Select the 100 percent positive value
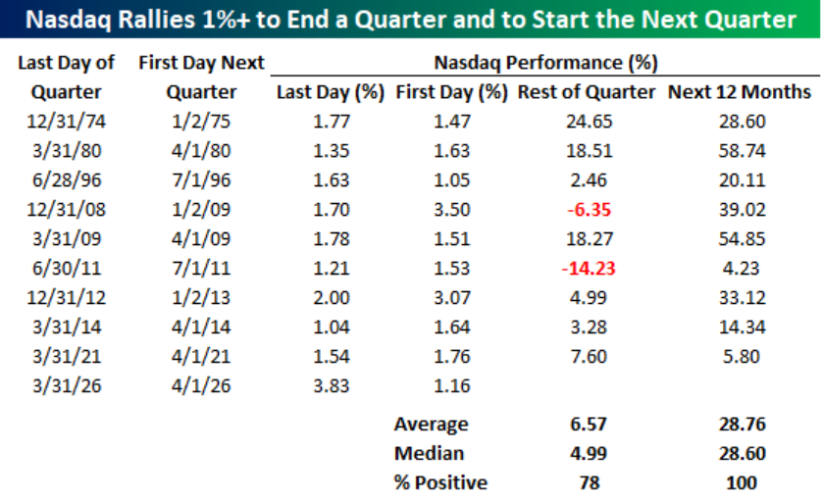Image resolution: width=822 pixels, height=504 pixels. [740, 482]
